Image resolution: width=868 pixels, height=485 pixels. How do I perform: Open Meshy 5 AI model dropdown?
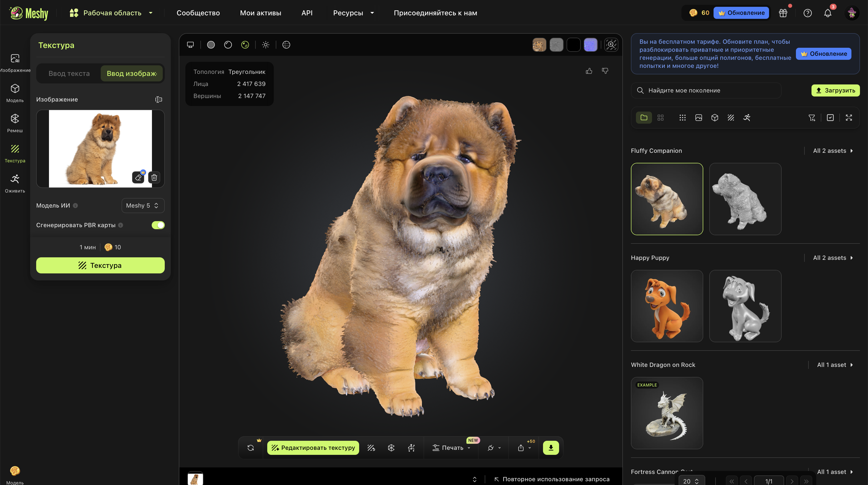click(x=143, y=206)
